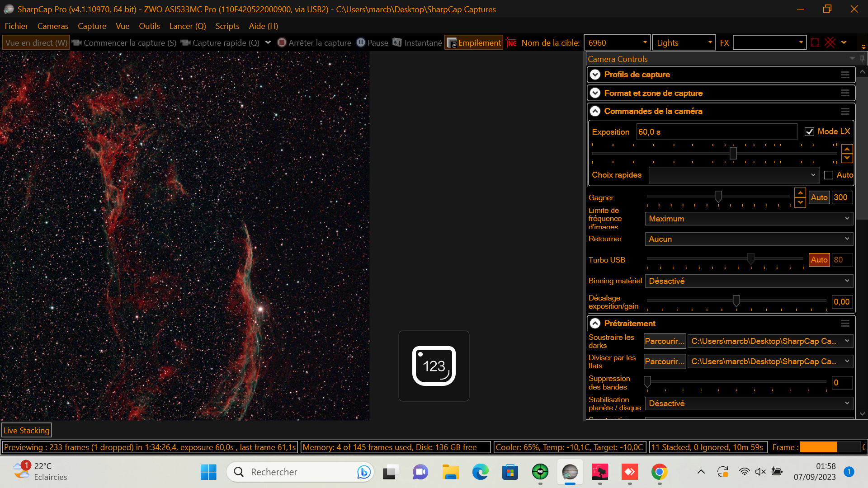Viewport: 868px width, 488px height.
Task: Click the red crosshair reticule icon
Action: point(830,42)
